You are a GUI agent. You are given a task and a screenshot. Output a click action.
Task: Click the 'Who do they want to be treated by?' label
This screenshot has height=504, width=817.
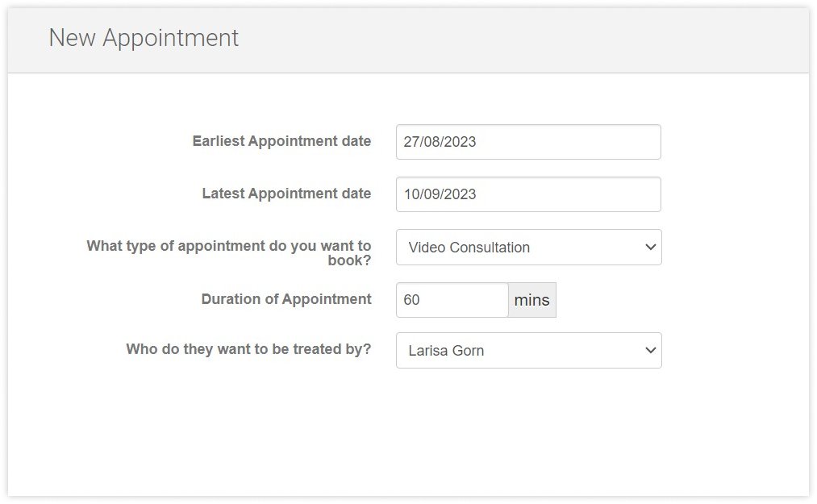(x=248, y=350)
